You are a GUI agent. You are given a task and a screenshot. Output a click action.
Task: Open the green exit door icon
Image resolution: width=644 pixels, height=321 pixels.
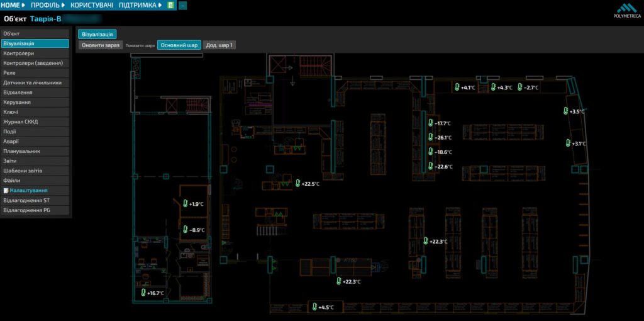click(171, 5)
